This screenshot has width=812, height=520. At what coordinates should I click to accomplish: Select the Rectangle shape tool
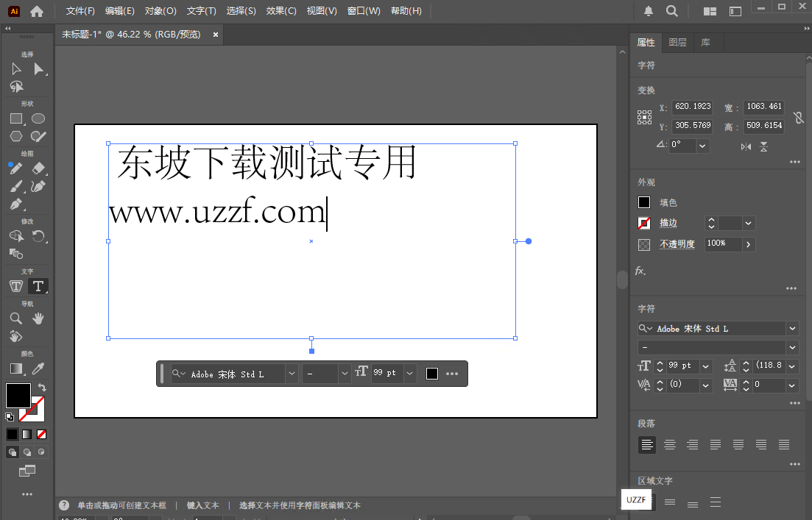point(15,118)
